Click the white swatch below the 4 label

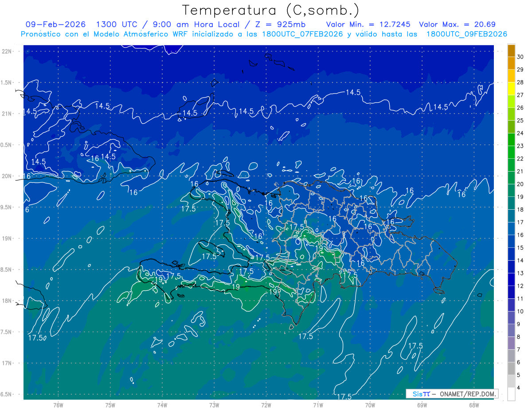pos(511,394)
